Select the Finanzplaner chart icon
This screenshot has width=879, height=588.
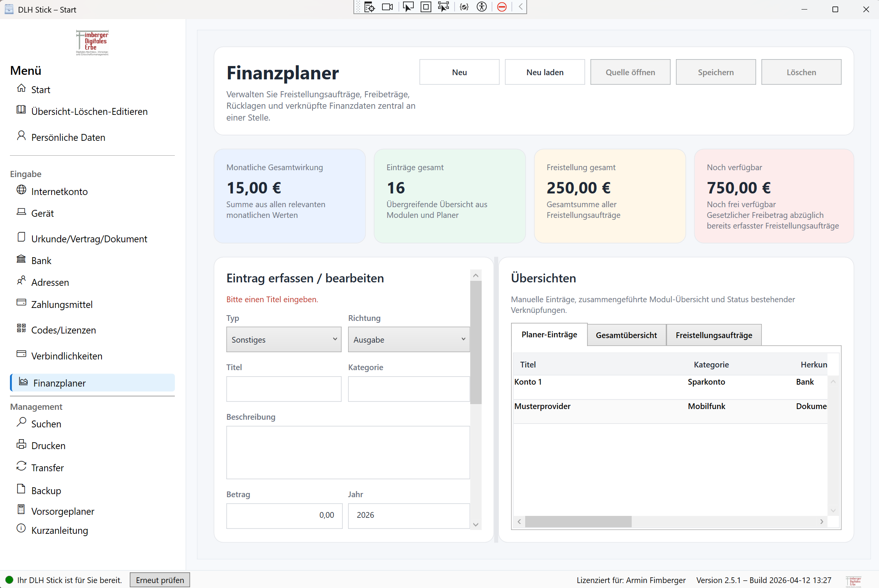pos(23,382)
